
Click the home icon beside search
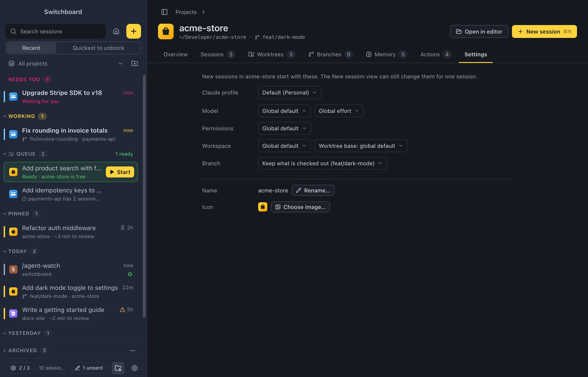pos(116,31)
